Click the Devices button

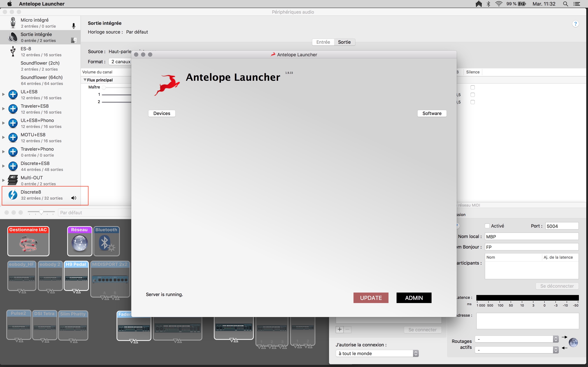162,113
